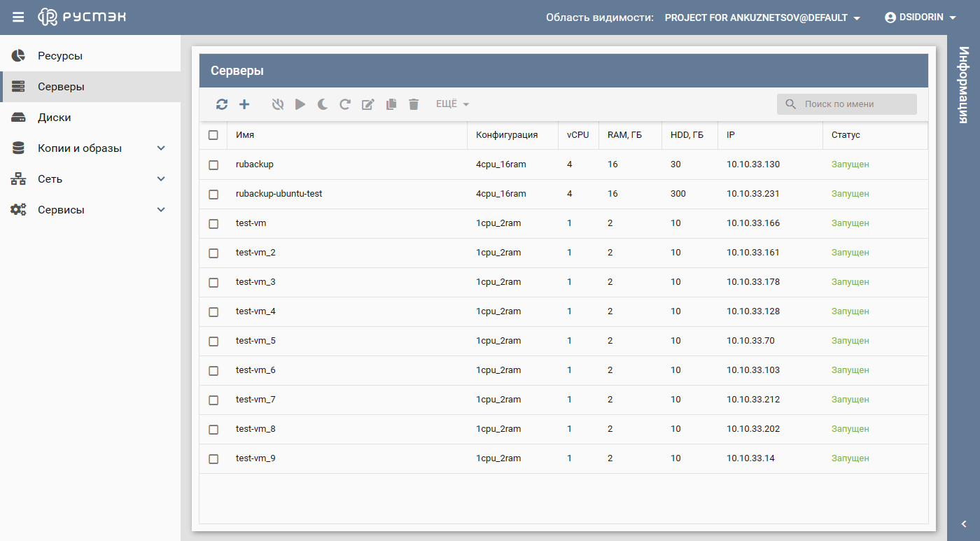Click server name test-vm_6

click(x=255, y=370)
